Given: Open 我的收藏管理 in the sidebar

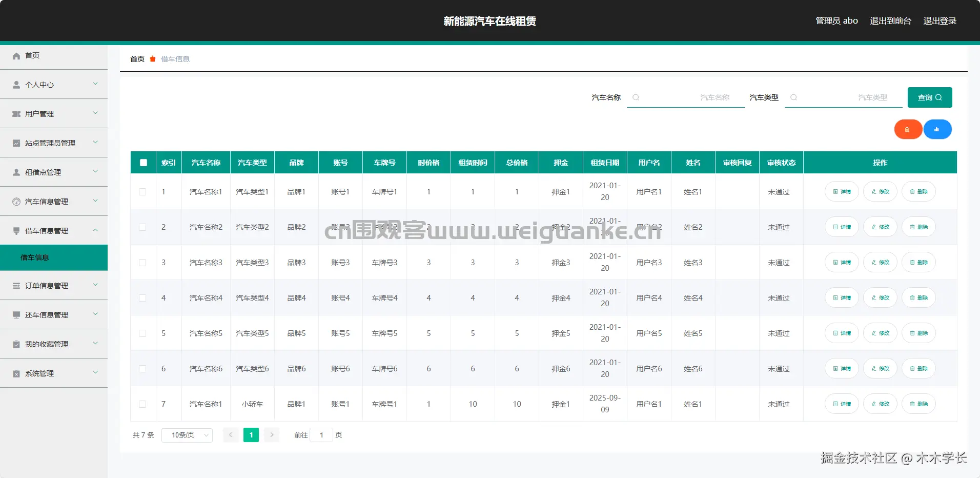Looking at the screenshot, I should pos(54,344).
